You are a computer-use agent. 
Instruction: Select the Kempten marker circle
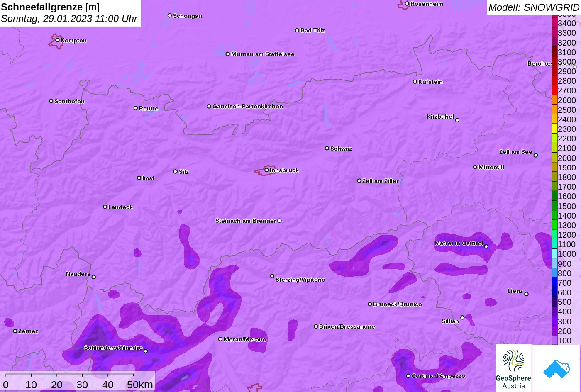[57, 40]
